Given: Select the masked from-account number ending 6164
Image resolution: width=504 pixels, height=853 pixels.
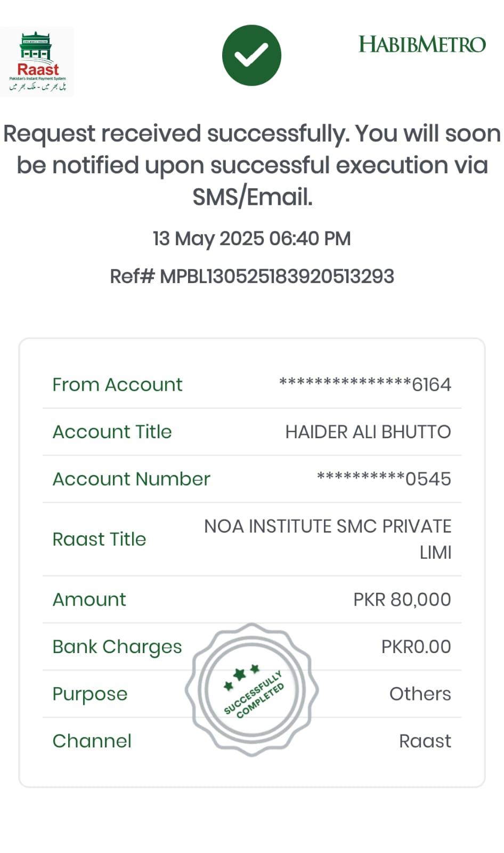Looking at the screenshot, I should [365, 384].
